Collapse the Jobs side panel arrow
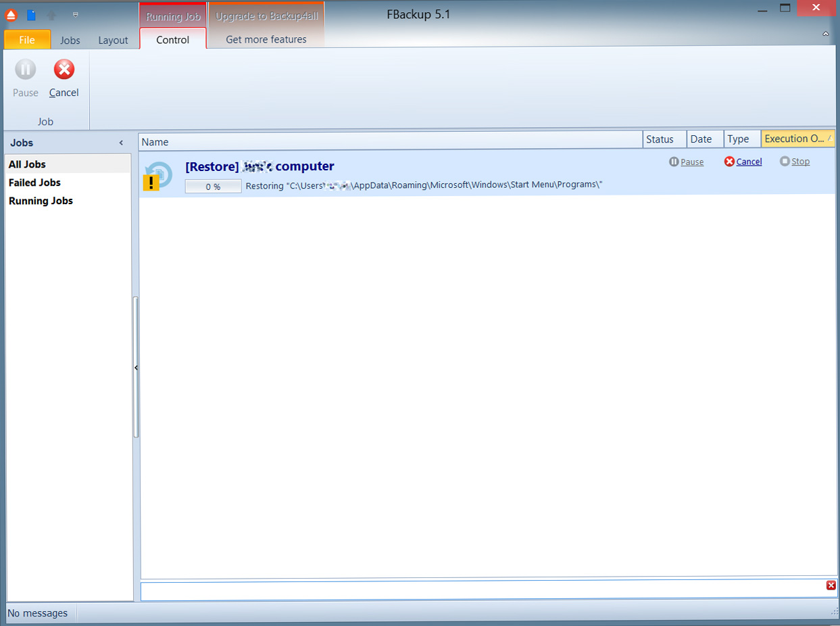The height and width of the screenshot is (626, 840). (x=121, y=143)
